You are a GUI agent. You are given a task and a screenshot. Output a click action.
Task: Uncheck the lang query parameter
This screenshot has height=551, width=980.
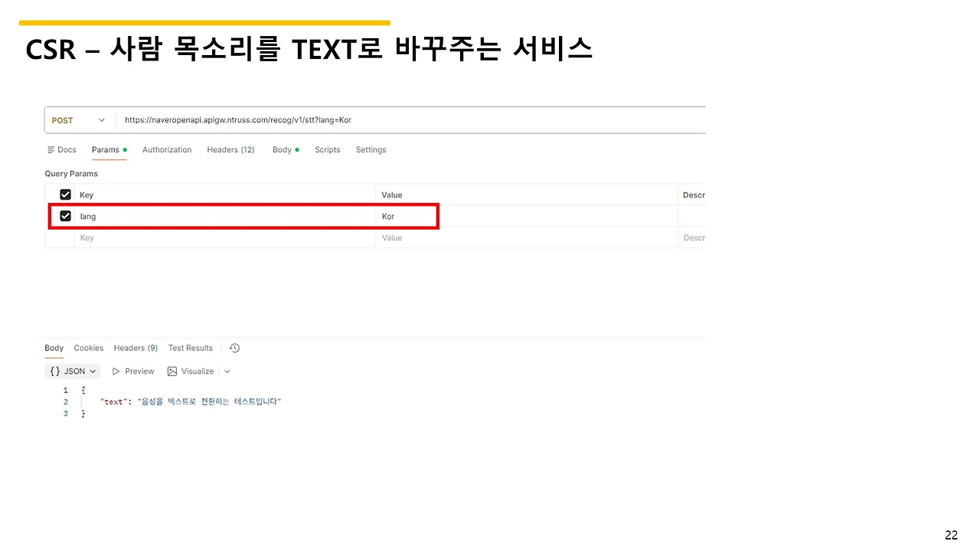click(x=65, y=216)
